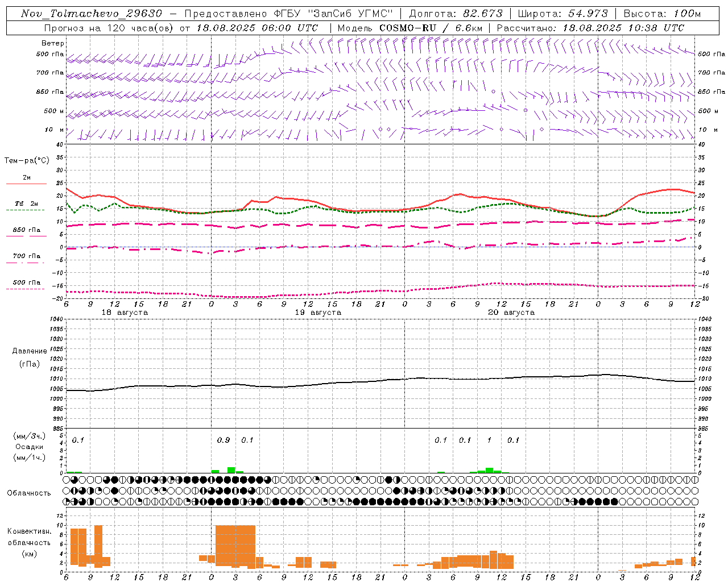Click the COSMO-RU model name label
728x582 pixels.
pyautogui.click(x=403, y=28)
